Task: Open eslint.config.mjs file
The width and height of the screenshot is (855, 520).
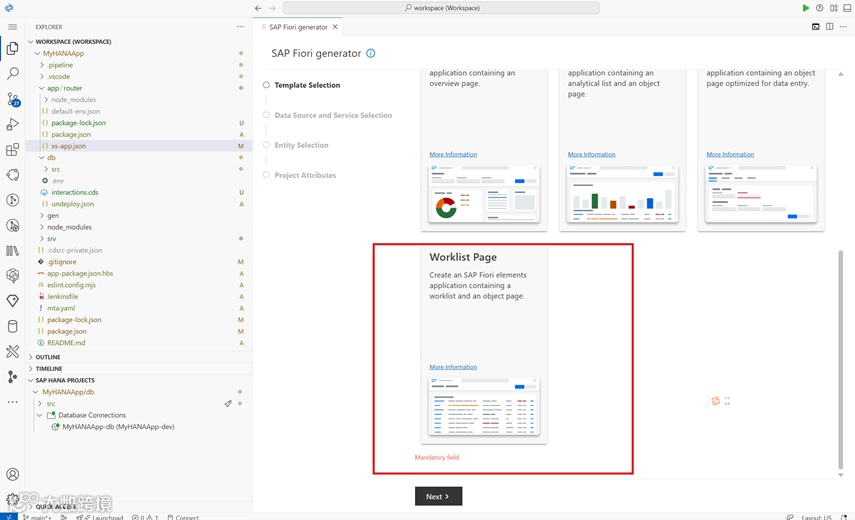Action: 71,285
